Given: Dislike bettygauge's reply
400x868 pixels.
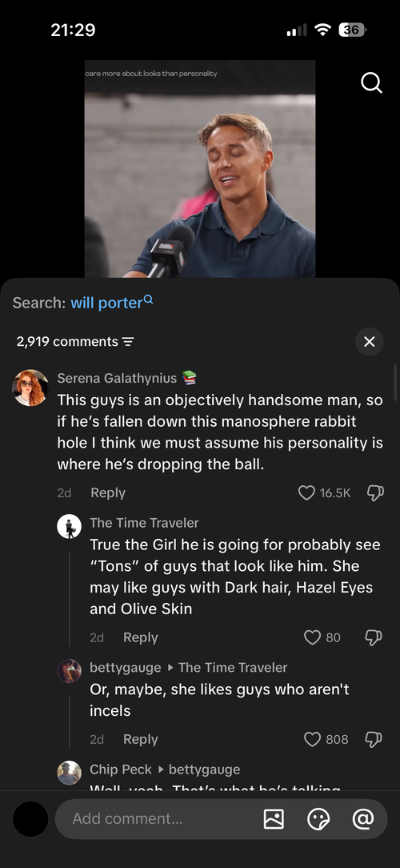Looking at the screenshot, I should click(374, 740).
